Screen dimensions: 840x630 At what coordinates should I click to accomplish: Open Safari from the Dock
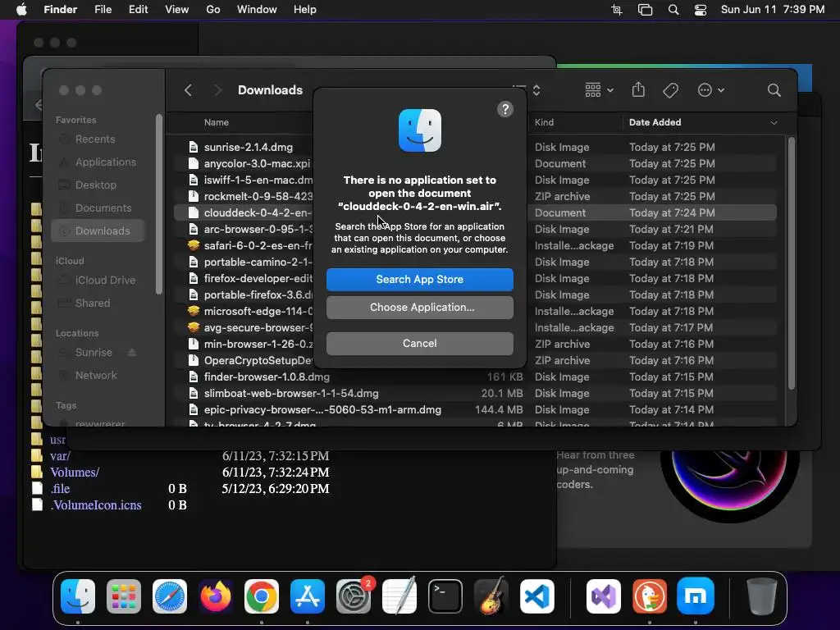tap(170, 596)
